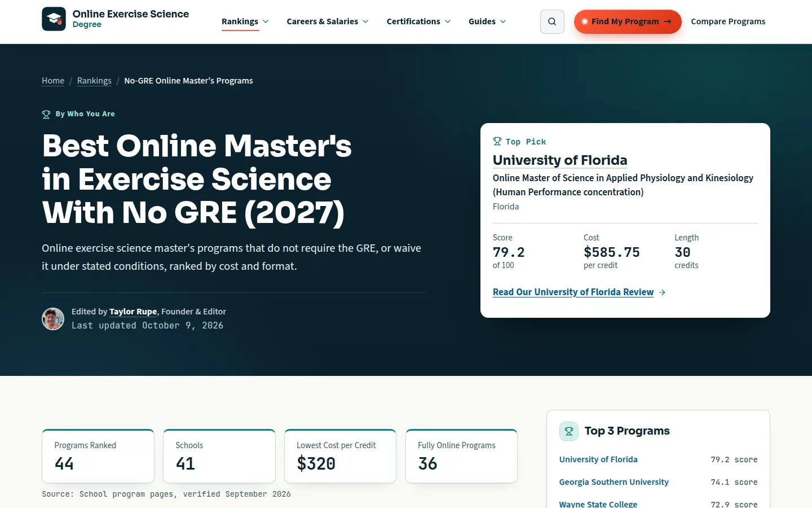
Task: Click the trophy icon beside Top Pick
Action: (x=497, y=141)
